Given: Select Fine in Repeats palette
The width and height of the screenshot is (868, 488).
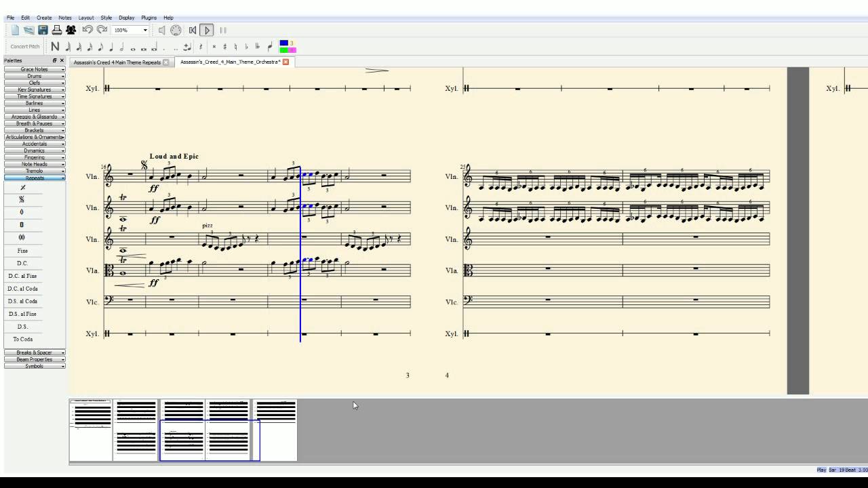Looking at the screenshot, I should pyautogui.click(x=22, y=251).
